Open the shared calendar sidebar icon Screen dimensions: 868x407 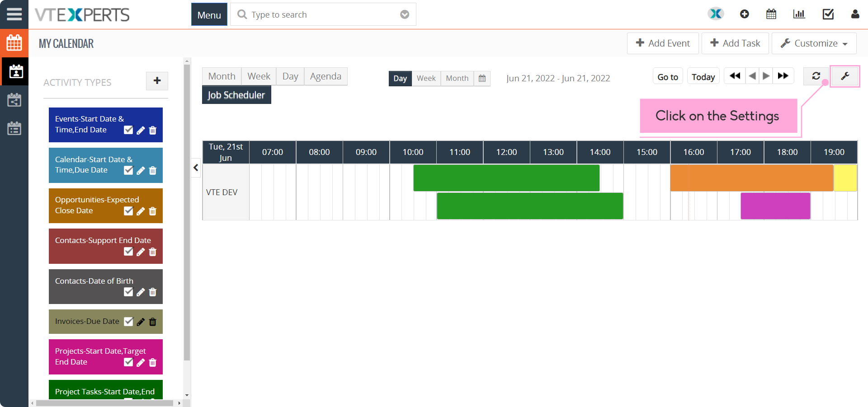14,100
